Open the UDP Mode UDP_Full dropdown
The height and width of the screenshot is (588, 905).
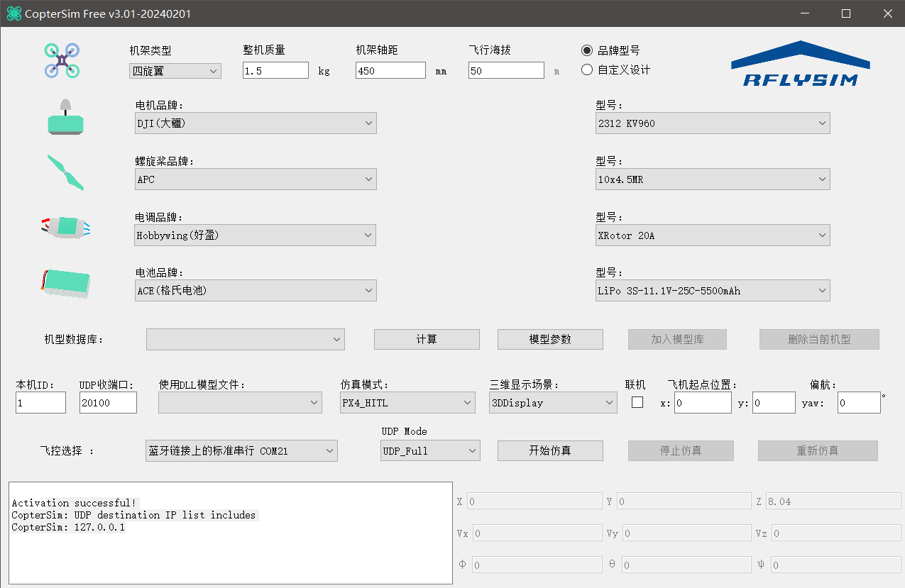click(x=430, y=450)
